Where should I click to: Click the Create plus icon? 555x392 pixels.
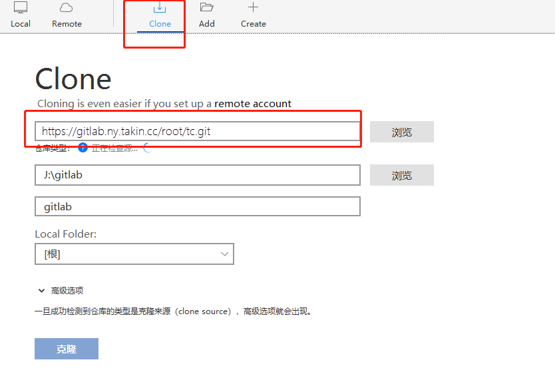253,9
